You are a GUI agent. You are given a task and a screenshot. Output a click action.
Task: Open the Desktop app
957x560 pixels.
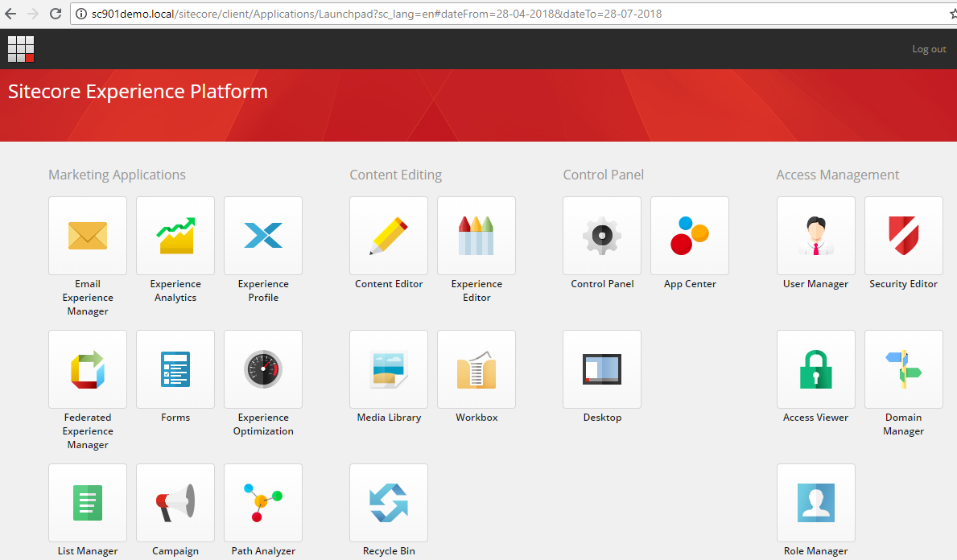coord(602,369)
